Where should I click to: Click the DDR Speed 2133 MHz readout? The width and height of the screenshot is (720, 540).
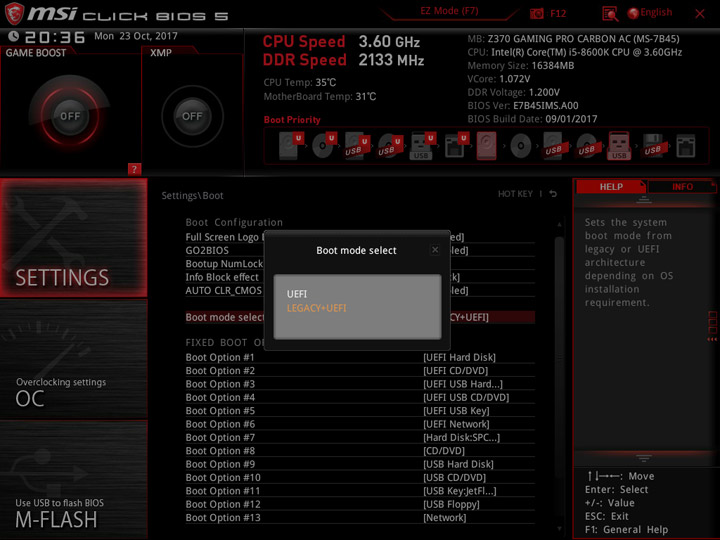click(x=343, y=60)
